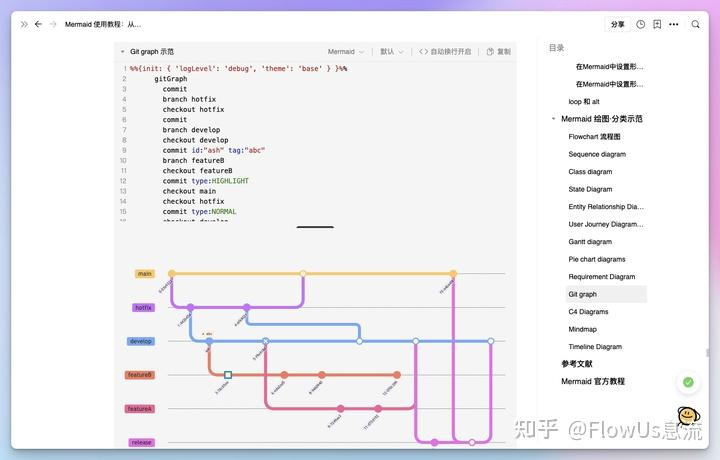
Task: Click the code block resize handle bar
Action: click(x=315, y=227)
